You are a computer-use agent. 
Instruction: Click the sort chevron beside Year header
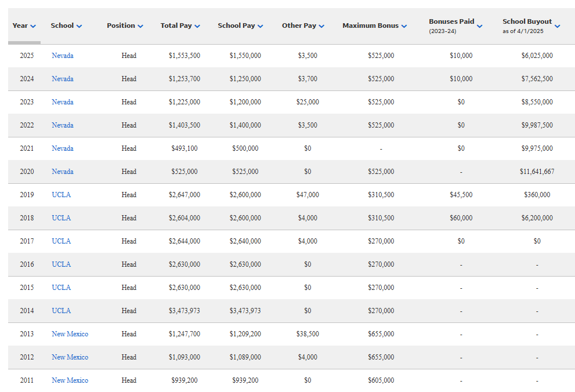[x=33, y=26]
